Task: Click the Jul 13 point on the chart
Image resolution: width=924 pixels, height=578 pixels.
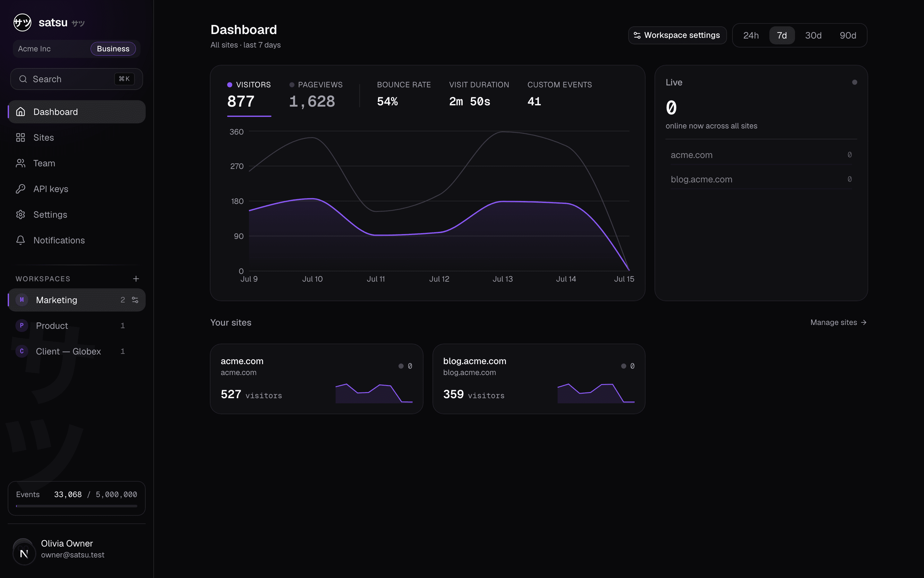Action: (503, 201)
